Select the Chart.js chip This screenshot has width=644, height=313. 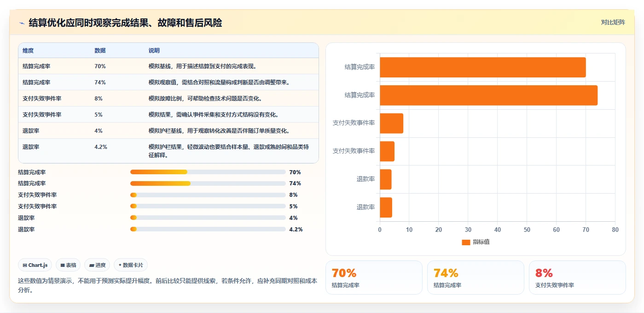pyautogui.click(x=35, y=265)
